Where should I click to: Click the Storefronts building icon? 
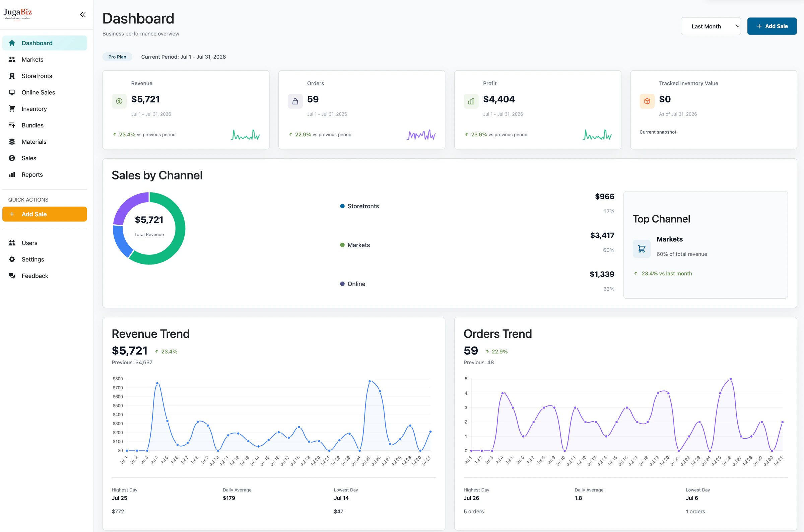(x=12, y=76)
